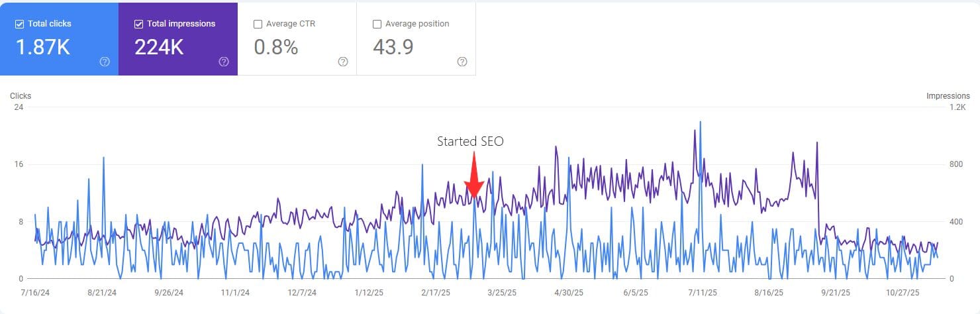Image resolution: width=980 pixels, height=314 pixels.
Task: Tick the Average position checkbox
Action: click(377, 24)
